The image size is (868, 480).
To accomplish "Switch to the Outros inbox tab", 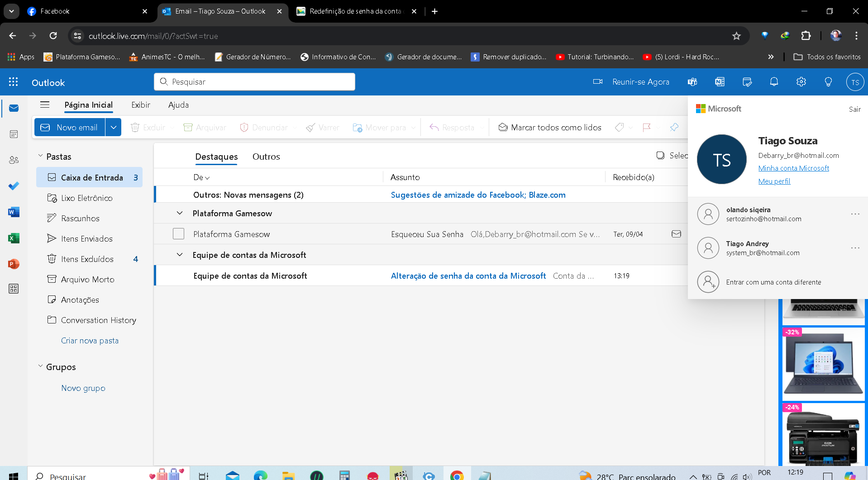I will point(266,157).
